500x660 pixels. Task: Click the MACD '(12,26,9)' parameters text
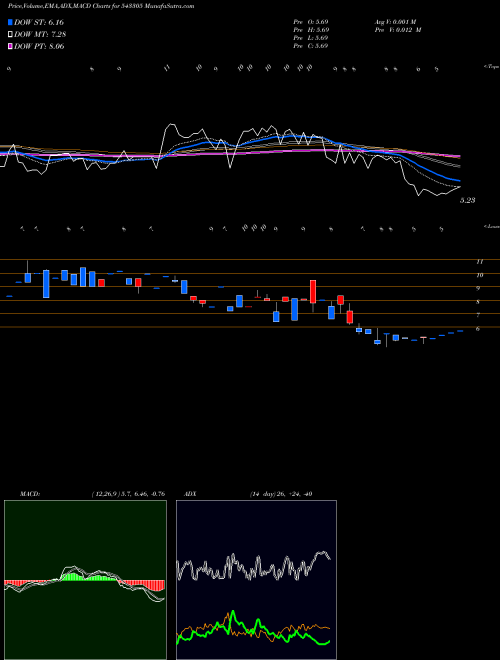(128, 494)
